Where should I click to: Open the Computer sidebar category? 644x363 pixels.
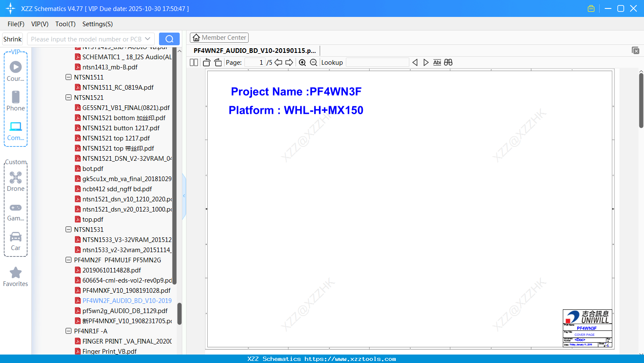[x=16, y=131]
